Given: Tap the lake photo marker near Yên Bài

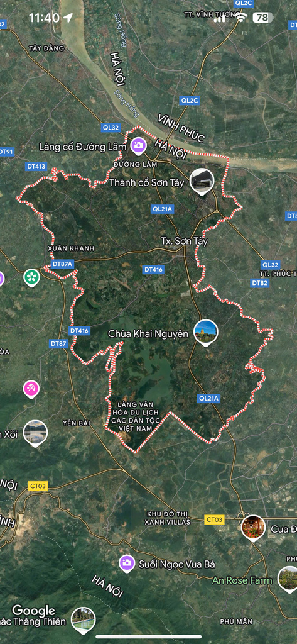Looking at the screenshot, I should (x=35, y=433).
